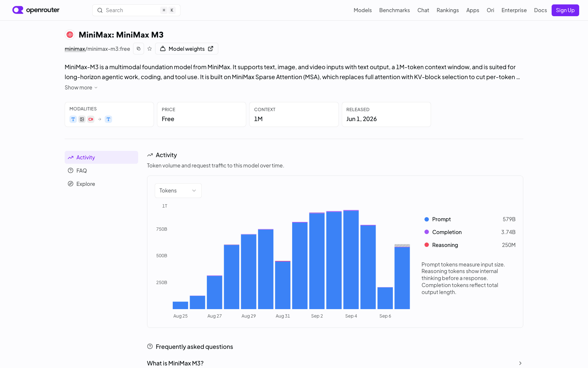Follow the minimax provider link
Viewport: 588px width, 368px height.
(75, 49)
